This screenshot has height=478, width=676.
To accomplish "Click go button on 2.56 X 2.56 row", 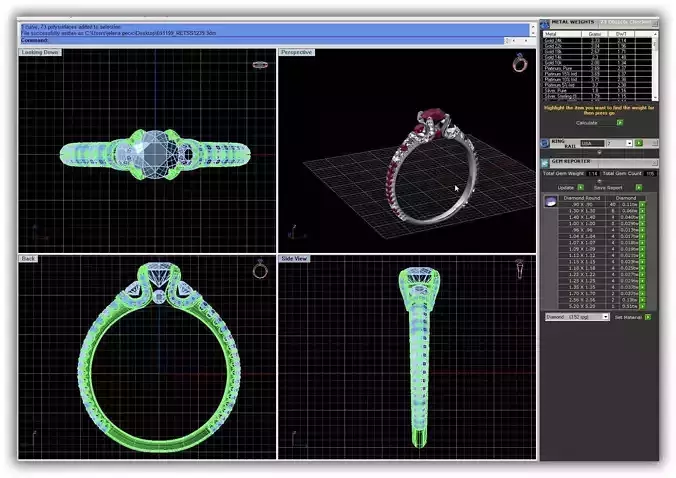I will (642, 300).
